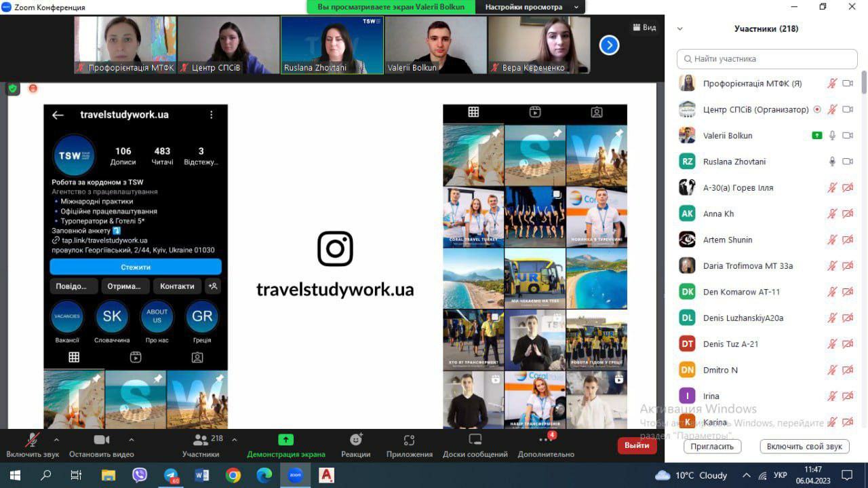Toggle camera icon for Профорієнтація МТФК (Я)

848,83
